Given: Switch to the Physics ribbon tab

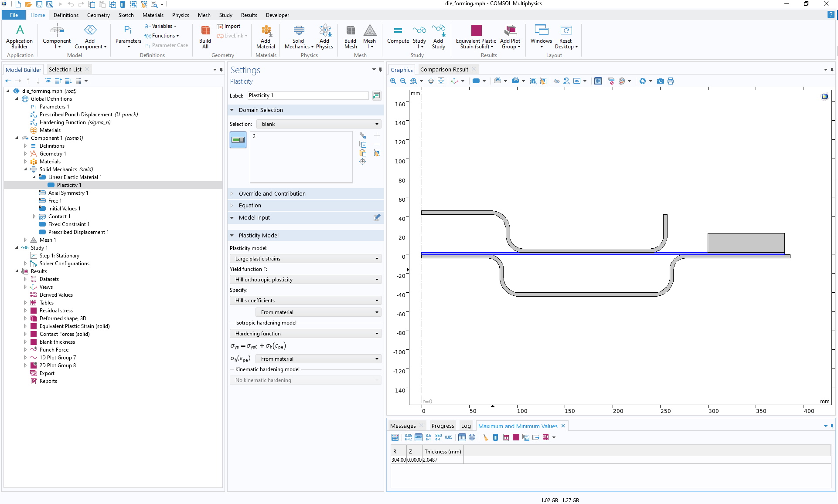Looking at the screenshot, I should (x=180, y=15).
